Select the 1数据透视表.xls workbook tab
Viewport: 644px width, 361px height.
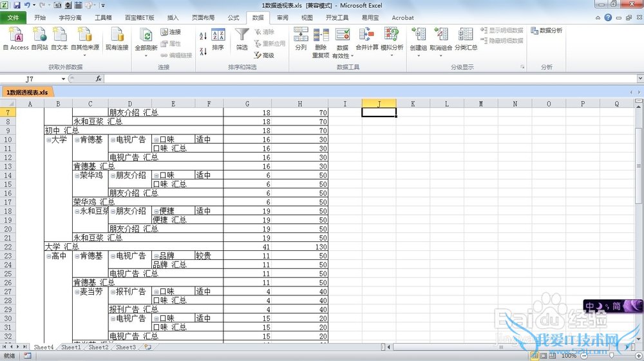tap(27, 92)
